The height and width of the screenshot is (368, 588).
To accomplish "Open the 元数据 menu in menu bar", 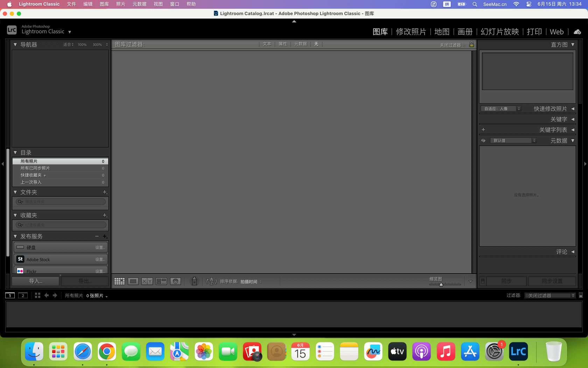I will [x=139, y=4].
